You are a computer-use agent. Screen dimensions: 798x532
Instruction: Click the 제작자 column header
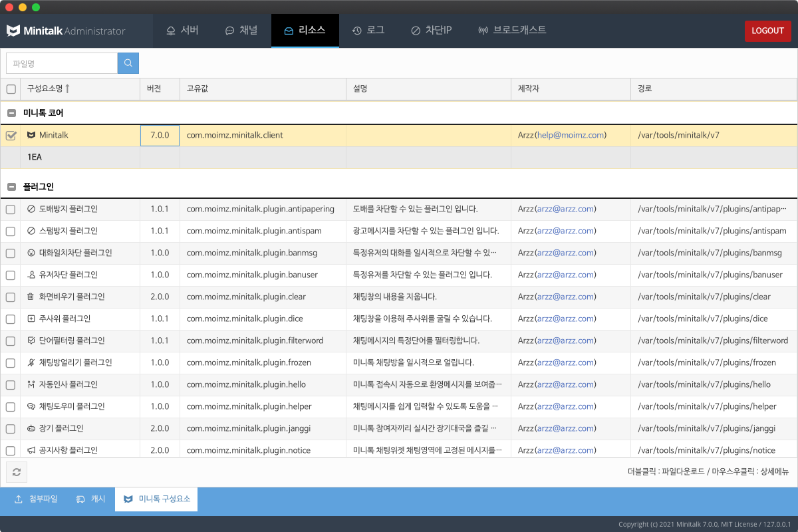[x=571, y=89]
